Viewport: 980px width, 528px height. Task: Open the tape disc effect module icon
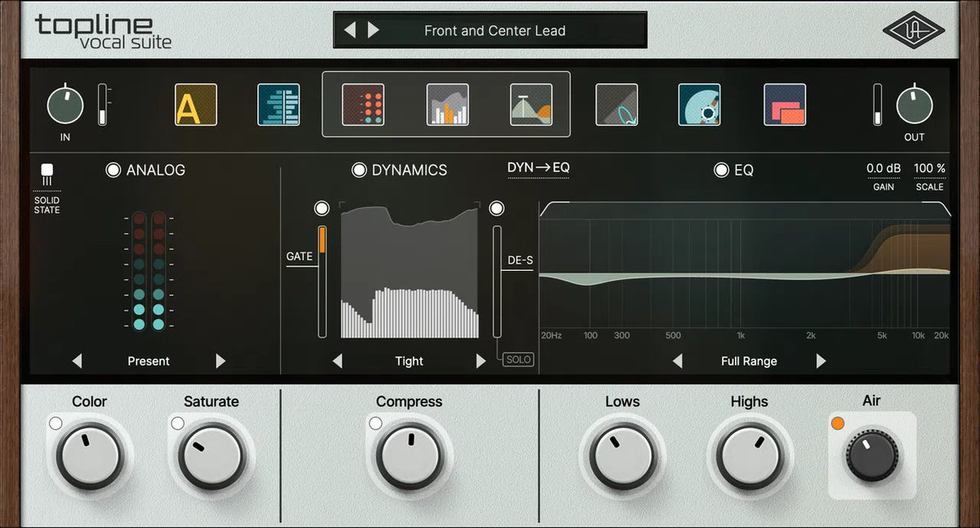pos(700,104)
